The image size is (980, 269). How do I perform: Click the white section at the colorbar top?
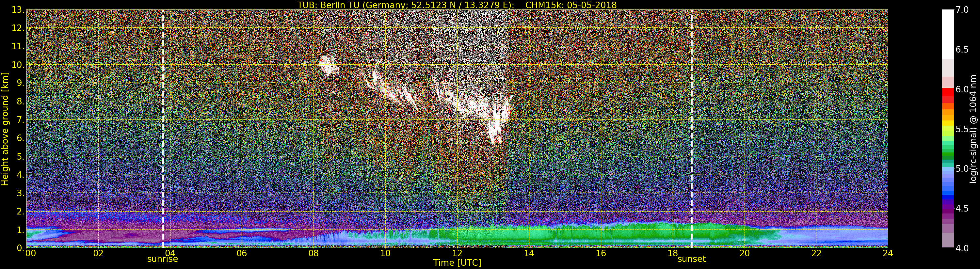pyautogui.click(x=948, y=34)
